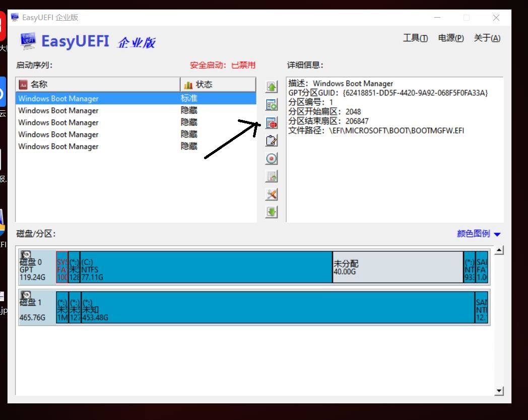The height and width of the screenshot is (420, 528).
Task: Delete the selected boot entry
Action: click(x=272, y=122)
